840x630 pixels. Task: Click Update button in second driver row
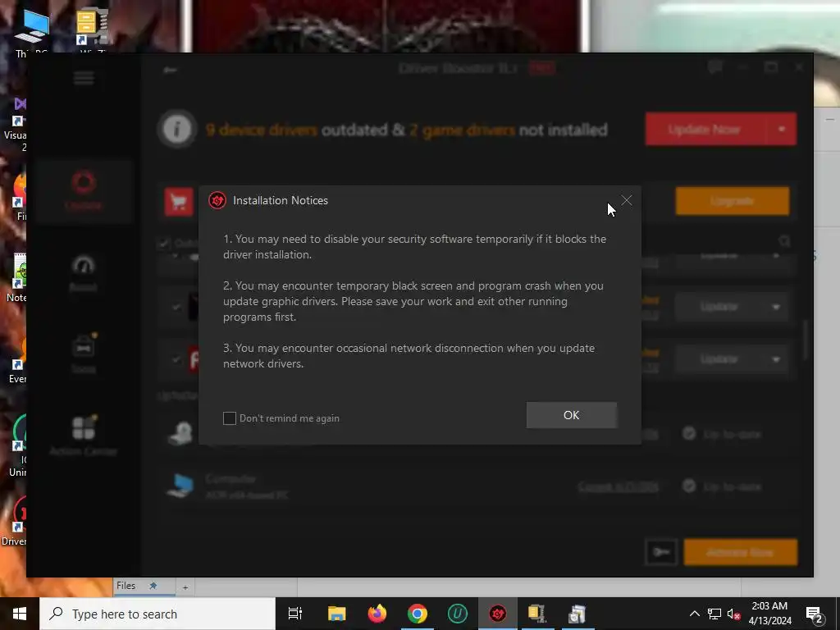[719, 307]
